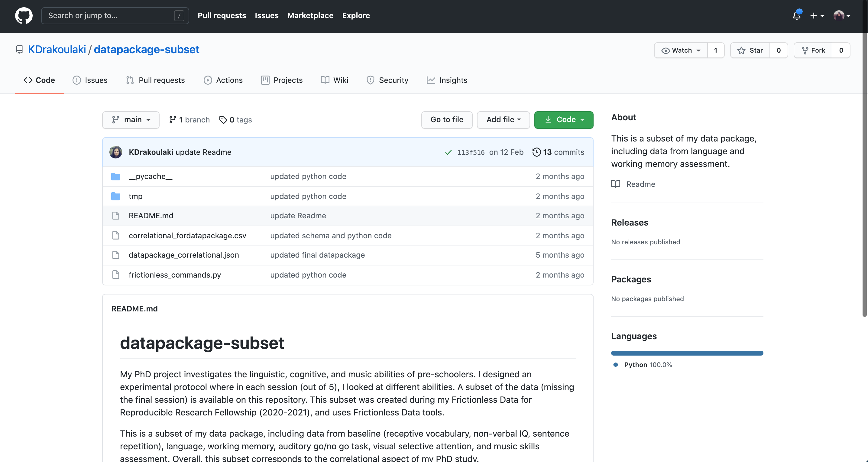The image size is (868, 462).
Task: Open commit hash 113f516
Action: (x=471, y=152)
